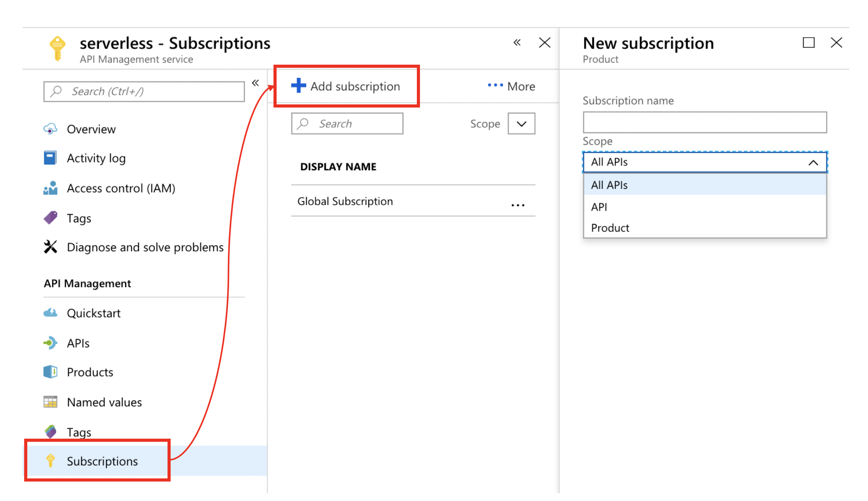Go to Named values section

[x=104, y=402]
